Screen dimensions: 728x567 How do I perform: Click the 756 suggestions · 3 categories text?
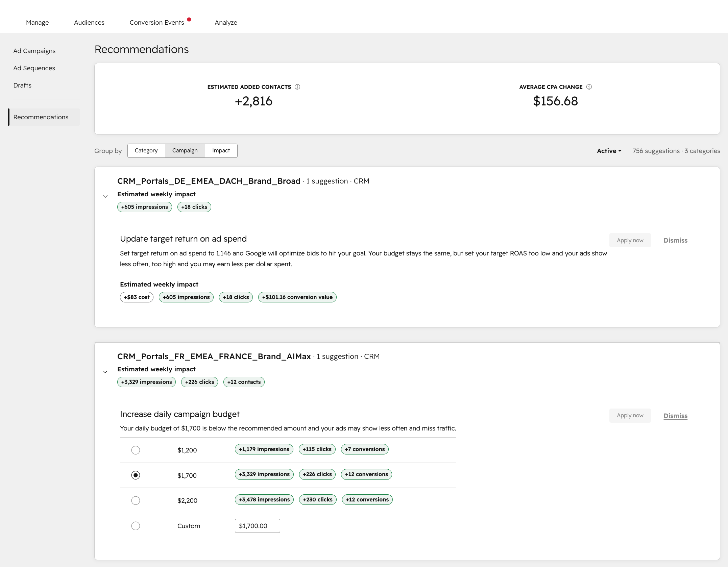point(676,151)
